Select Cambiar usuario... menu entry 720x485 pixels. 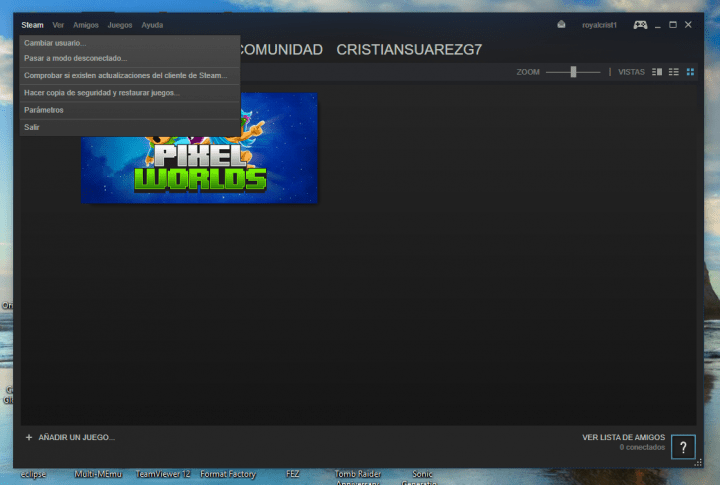(129, 43)
